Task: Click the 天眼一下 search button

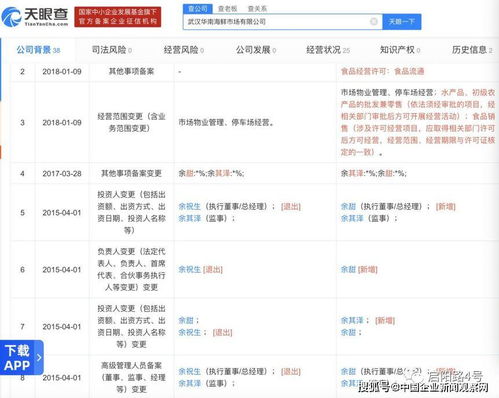Action: (x=402, y=22)
